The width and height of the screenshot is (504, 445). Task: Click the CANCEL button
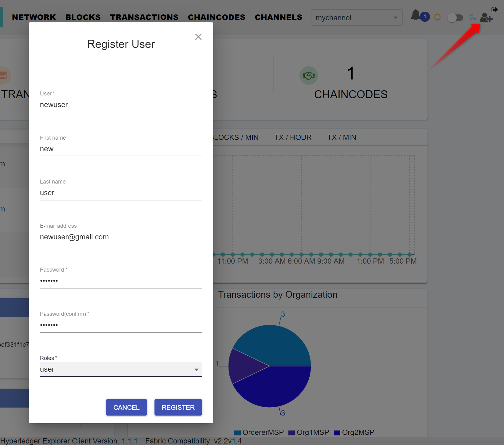click(x=127, y=407)
